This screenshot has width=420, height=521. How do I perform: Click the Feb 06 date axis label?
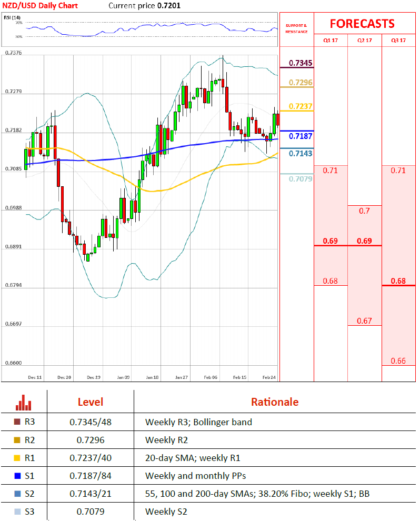click(211, 377)
